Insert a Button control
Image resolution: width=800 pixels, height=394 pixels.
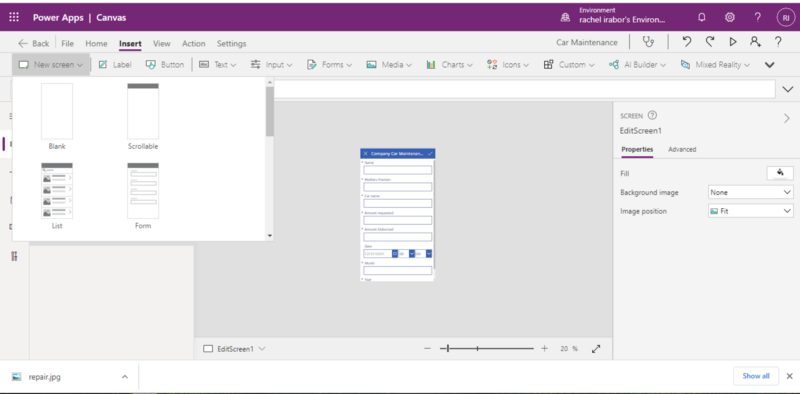(x=164, y=65)
